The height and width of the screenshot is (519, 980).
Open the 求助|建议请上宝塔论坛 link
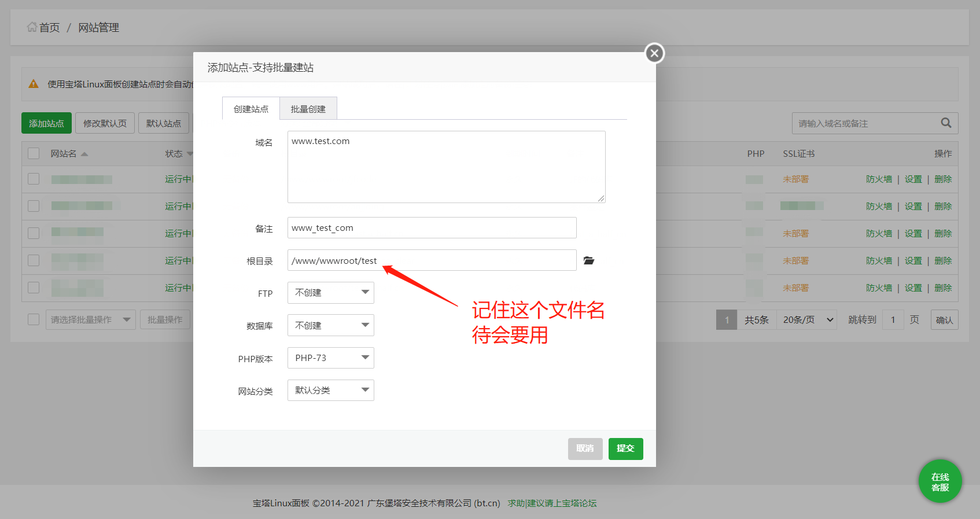(x=552, y=503)
